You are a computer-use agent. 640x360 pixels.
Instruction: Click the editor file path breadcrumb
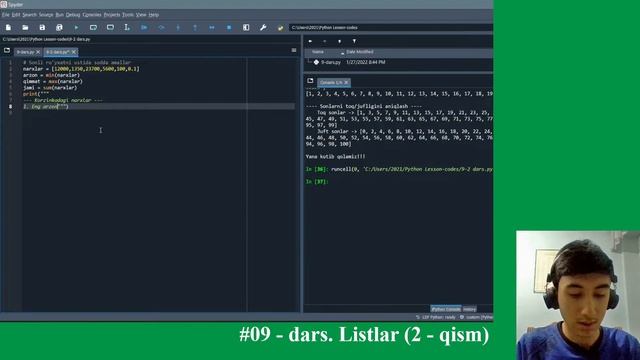click(47, 39)
